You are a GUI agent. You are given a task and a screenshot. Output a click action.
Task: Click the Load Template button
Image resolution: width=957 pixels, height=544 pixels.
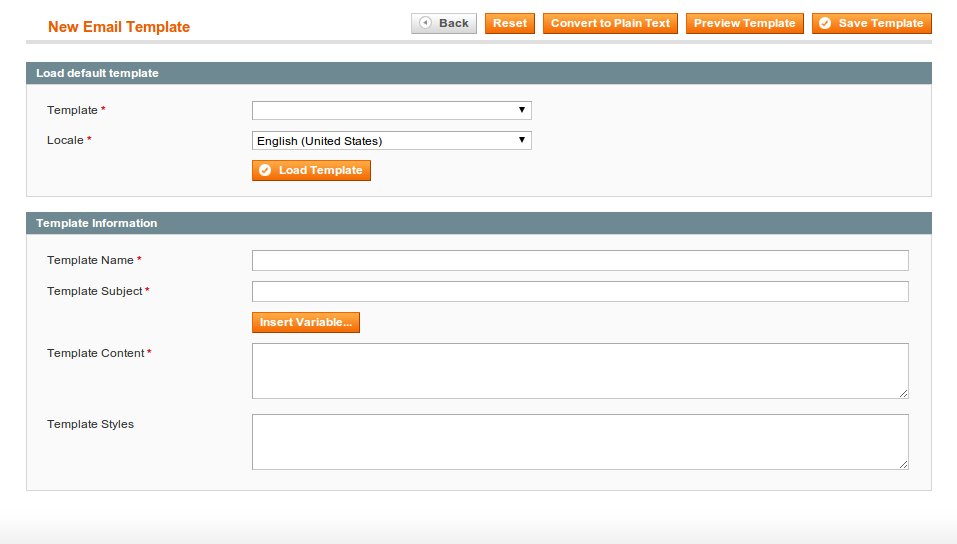point(311,170)
